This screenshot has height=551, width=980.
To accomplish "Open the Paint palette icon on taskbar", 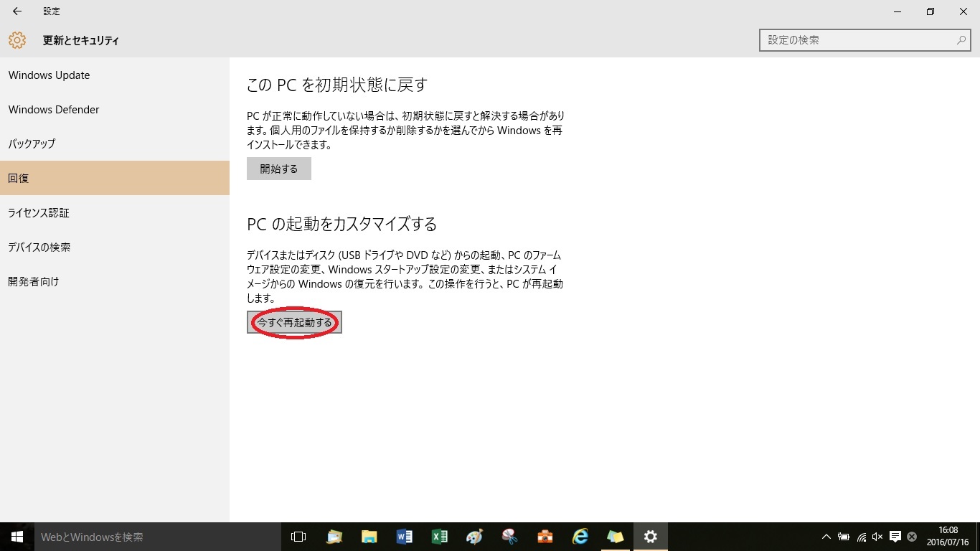I will [474, 537].
